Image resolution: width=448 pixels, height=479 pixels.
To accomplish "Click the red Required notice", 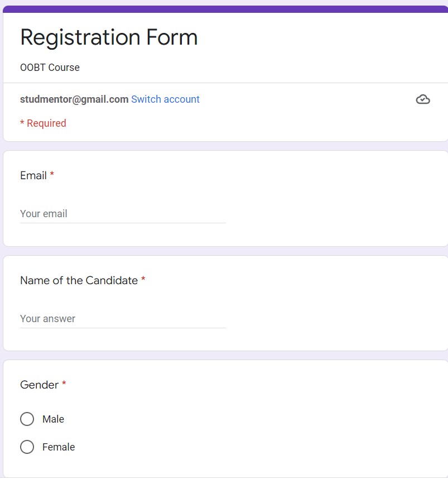I will point(43,123).
